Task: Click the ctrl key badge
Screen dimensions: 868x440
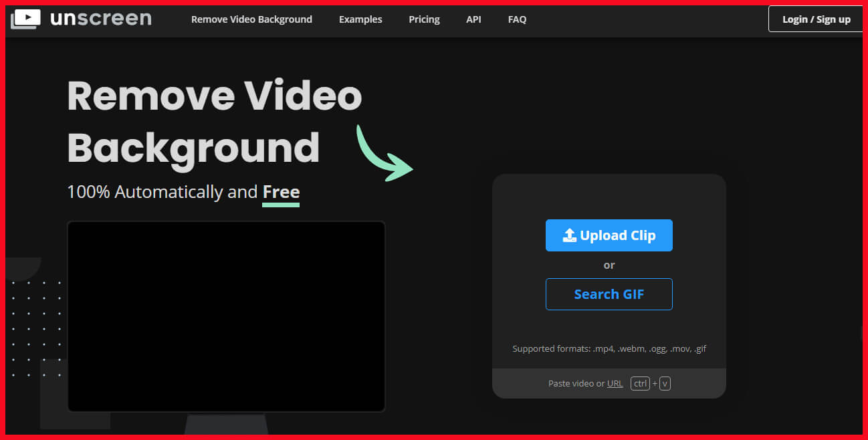Action: click(640, 384)
